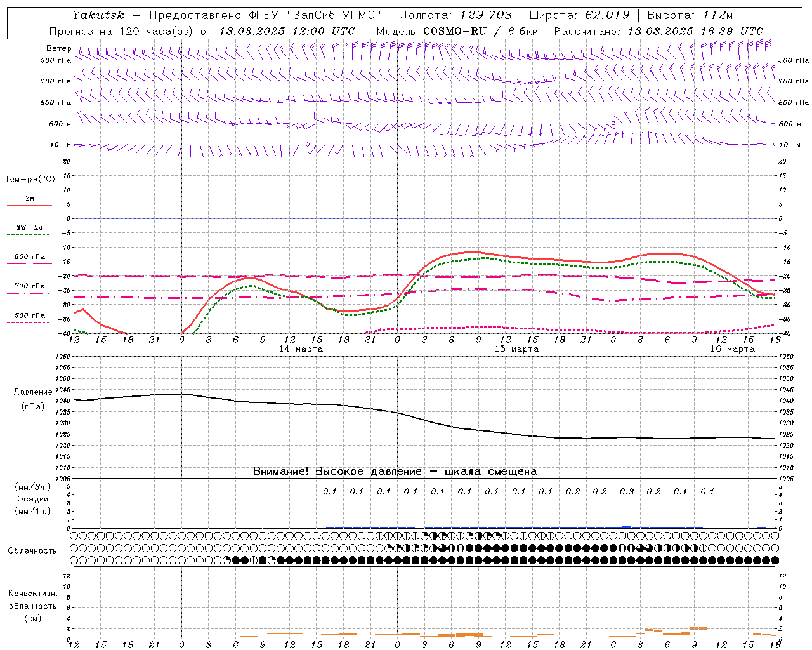Viewport: 812px width, 650px height.
Task: Click the "14 марта" date label
Action: [301, 349]
